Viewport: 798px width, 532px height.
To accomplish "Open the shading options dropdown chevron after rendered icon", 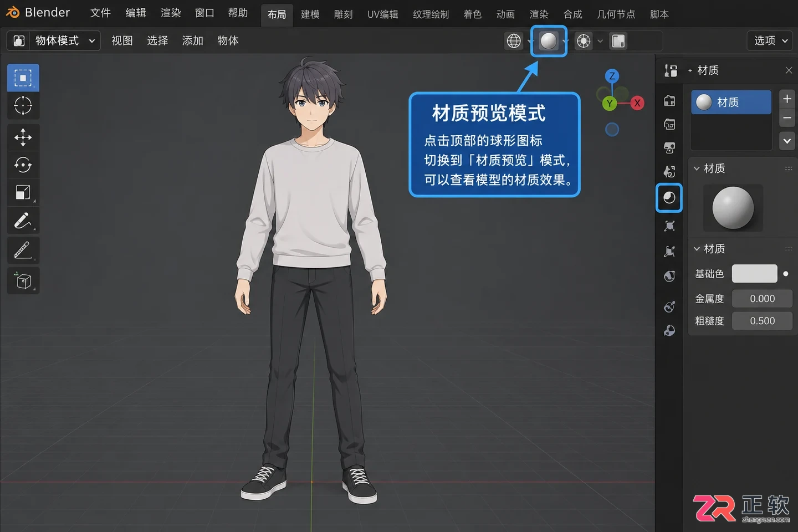I will click(x=600, y=41).
